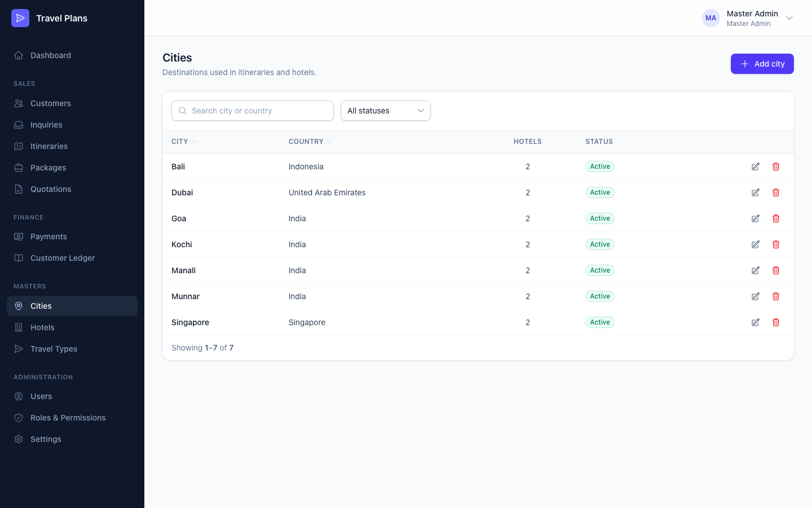The image size is (812, 508).
Task: Click the Munnar city name
Action: point(186,296)
